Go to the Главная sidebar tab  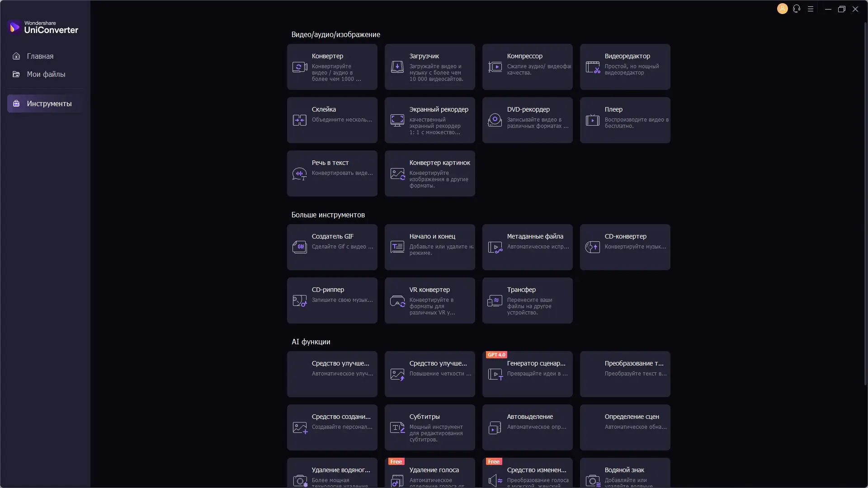[40, 56]
